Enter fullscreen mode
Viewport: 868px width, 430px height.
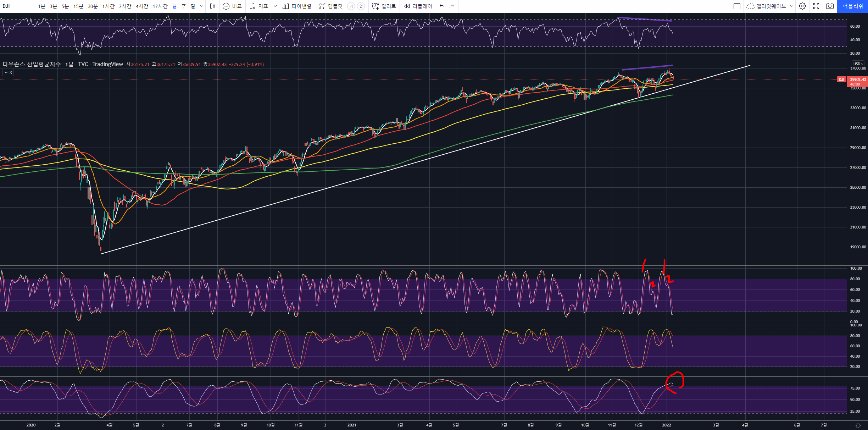tap(816, 6)
